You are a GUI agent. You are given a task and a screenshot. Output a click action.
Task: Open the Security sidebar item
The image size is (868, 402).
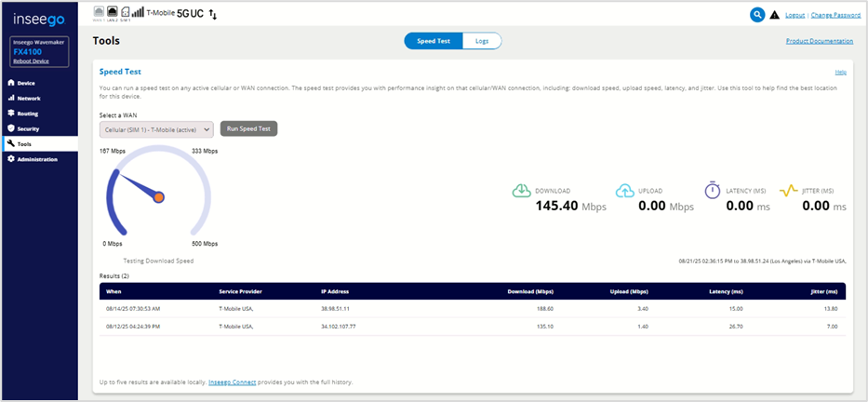tap(28, 128)
